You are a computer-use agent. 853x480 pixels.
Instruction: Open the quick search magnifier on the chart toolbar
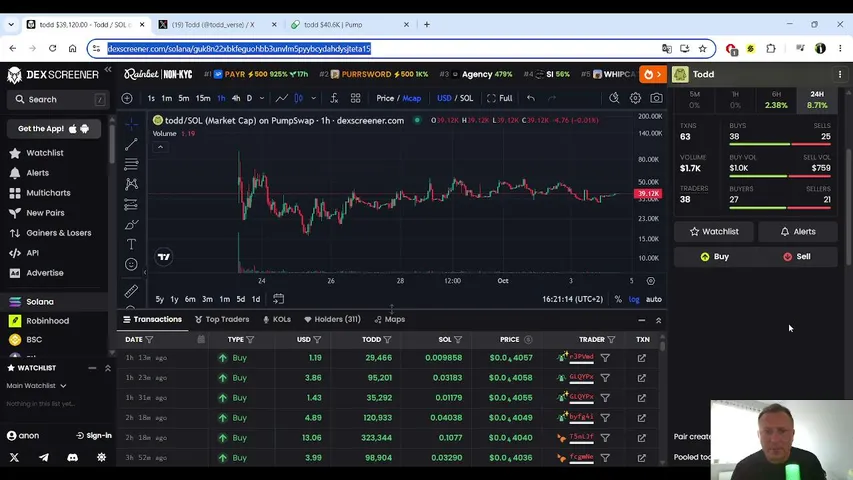[x=614, y=99]
